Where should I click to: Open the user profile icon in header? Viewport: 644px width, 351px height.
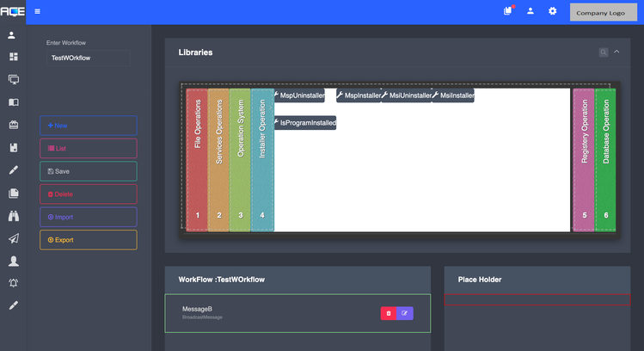click(531, 11)
